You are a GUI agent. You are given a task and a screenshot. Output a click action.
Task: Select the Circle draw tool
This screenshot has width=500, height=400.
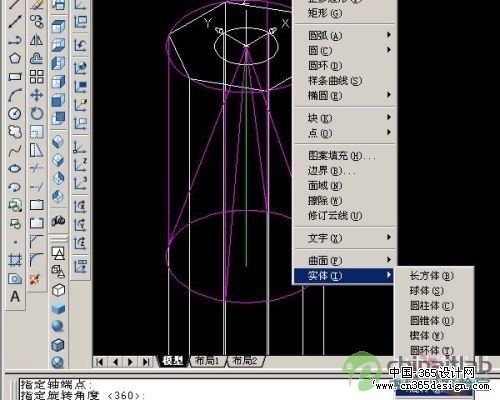15,114
